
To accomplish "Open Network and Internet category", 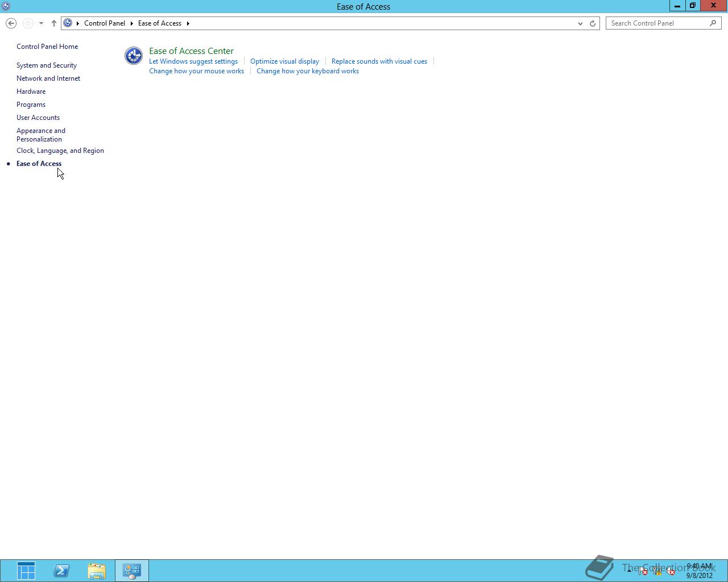I will [48, 78].
